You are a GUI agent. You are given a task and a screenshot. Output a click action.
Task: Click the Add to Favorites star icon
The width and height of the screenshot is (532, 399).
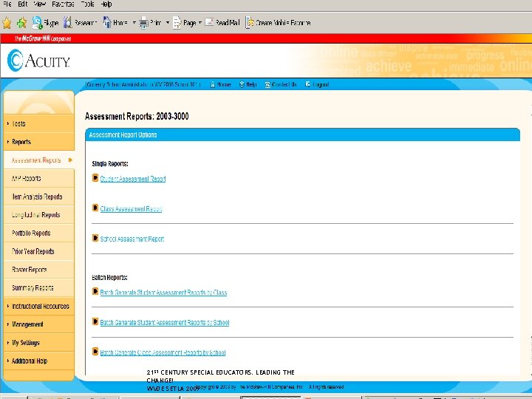[21, 23]
